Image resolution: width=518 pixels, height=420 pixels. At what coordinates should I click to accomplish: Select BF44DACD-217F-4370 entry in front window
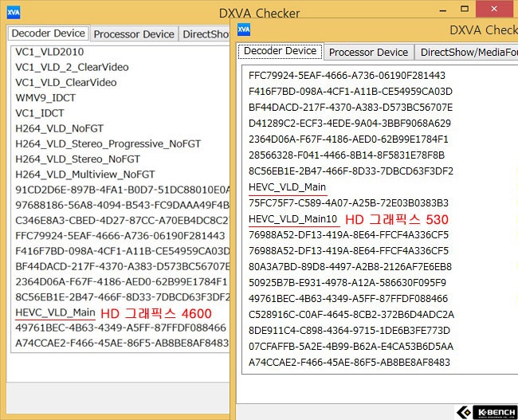click(x=351, y=107)
